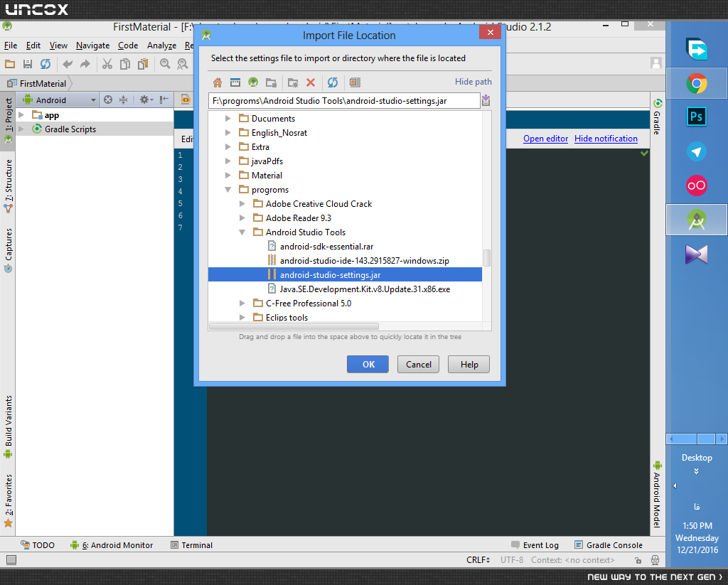The height and width of the screenshot is (585, 728).
Task: Open Replace using magnifier with A icon
Action: click(x=183, y=64)
